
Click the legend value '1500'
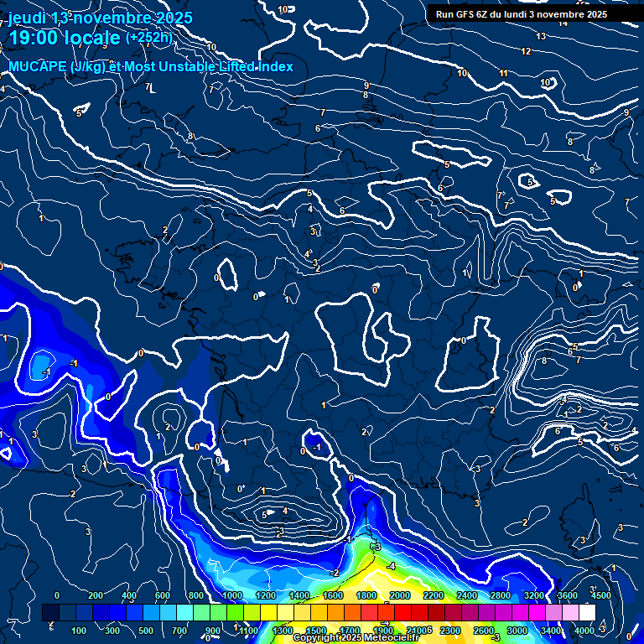pos(316,631)
